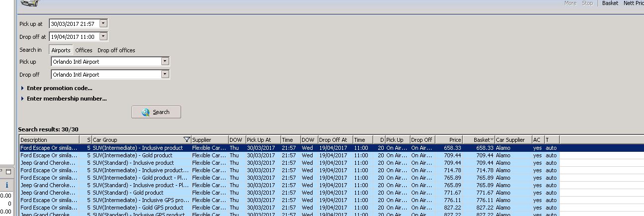
Task: Switch to the Offices search tab
Action: pos(84,50)
